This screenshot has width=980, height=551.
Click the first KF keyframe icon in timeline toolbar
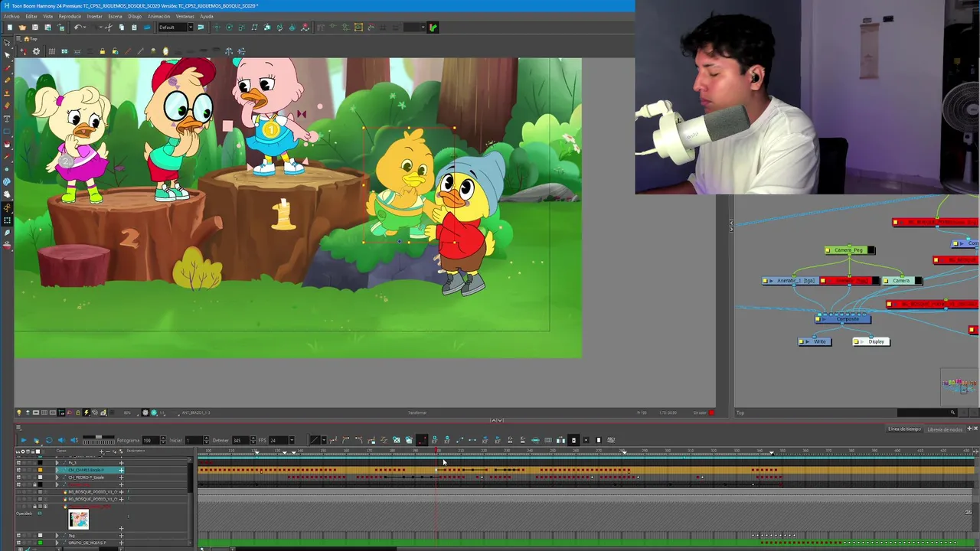434,440
